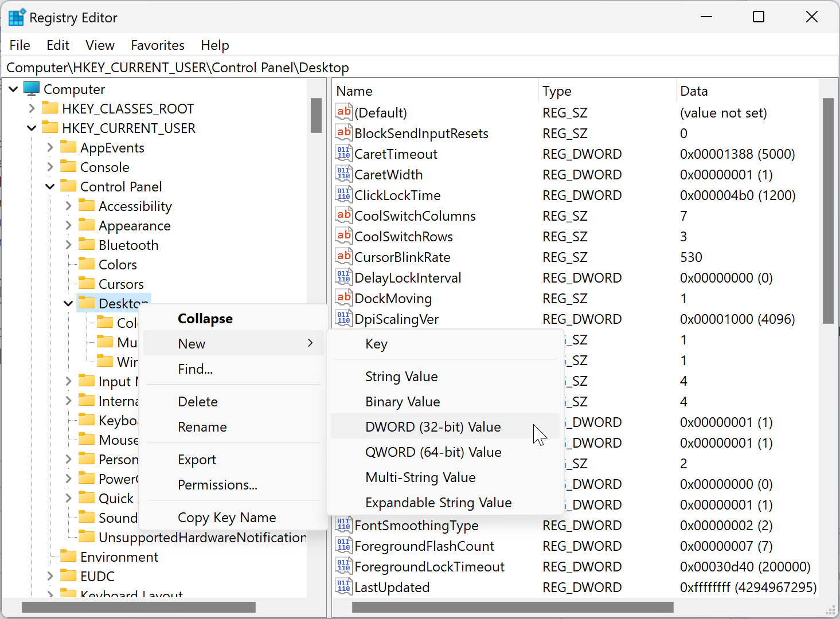Click the Name column header
Screen dimensions: 840x619
(x=436, y=91)
